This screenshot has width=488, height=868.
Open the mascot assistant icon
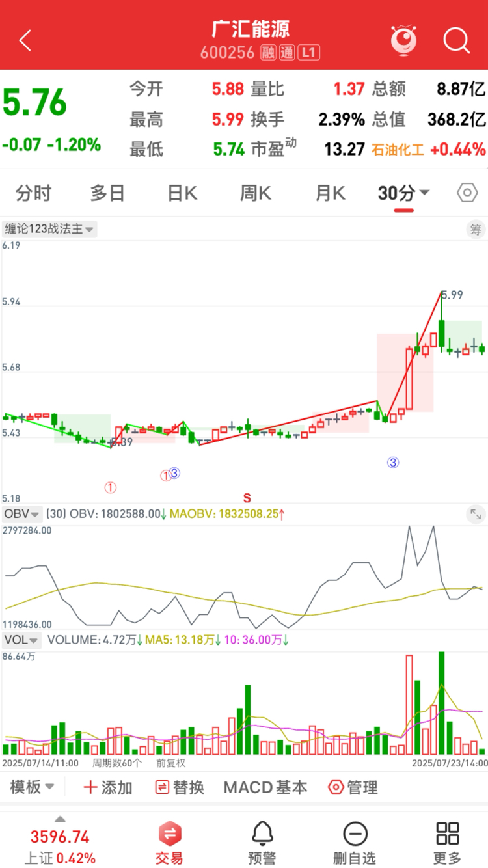403,40
